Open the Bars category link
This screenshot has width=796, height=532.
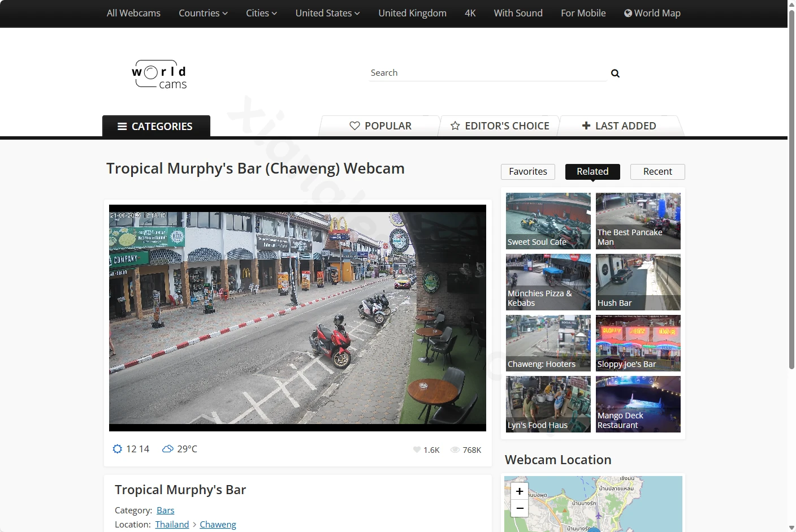pyautogui.click(x=165, y=511)
